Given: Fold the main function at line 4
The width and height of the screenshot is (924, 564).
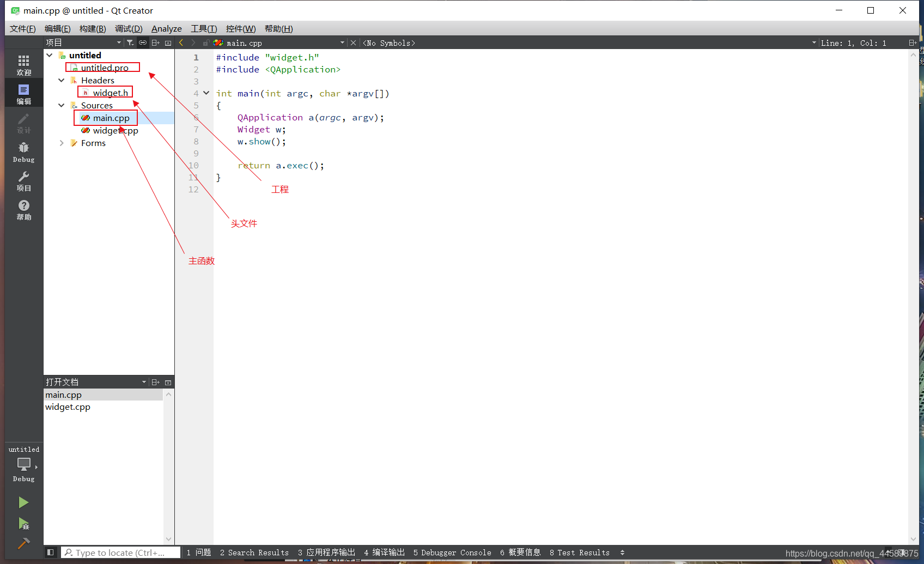Looking at the screenshot, I should [x=206, y=93].
